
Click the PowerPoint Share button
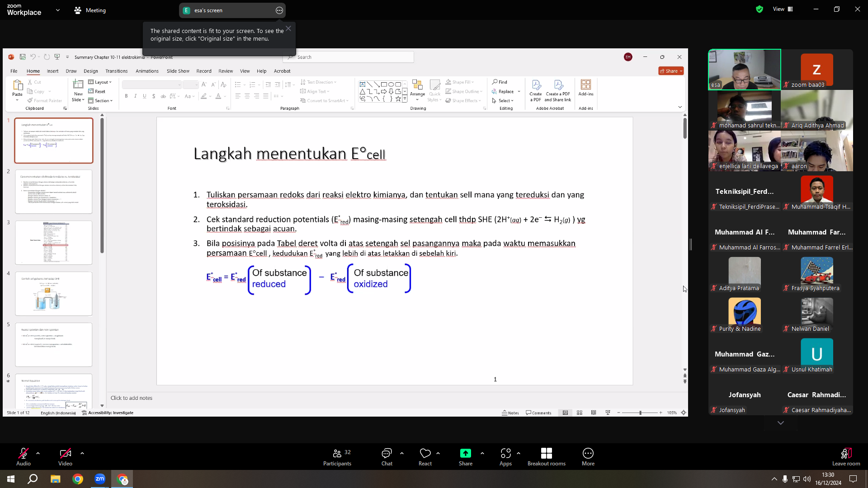tap(671, 71)
